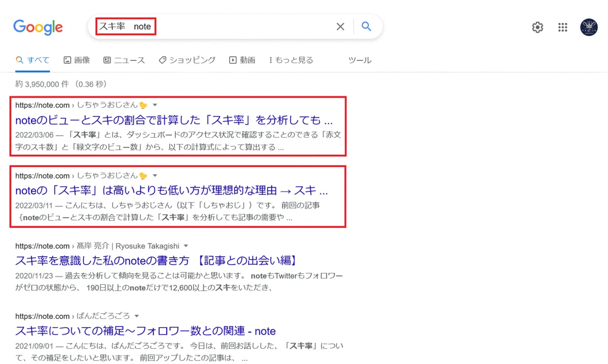608x364 pixels.
Task: Click the 2021/09/01 snippet of fourth result
Action: point(179,352)
